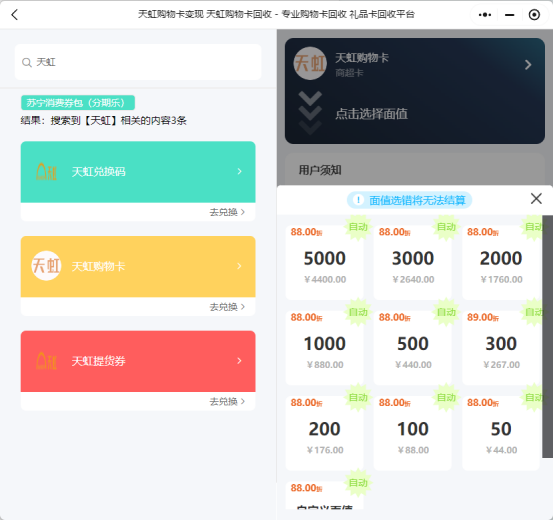Click 去兑换 under 天虹购物卡
The image size is (554, 521).
pos(227,307)
